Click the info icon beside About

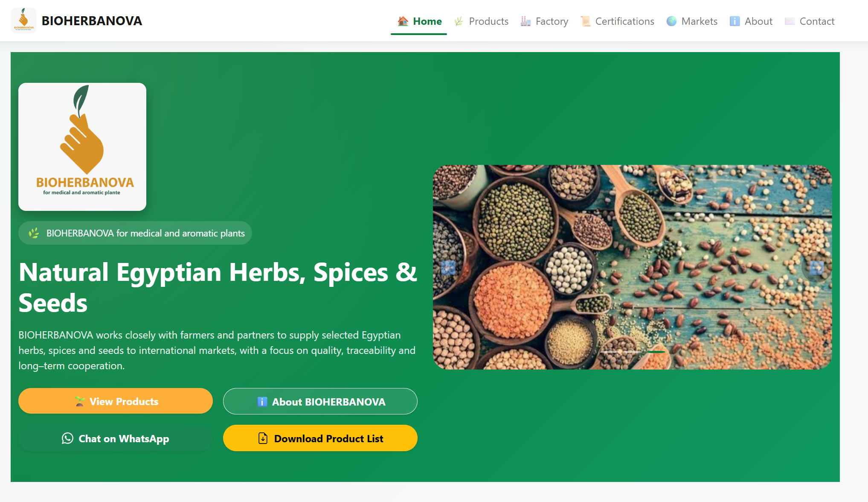734,21
